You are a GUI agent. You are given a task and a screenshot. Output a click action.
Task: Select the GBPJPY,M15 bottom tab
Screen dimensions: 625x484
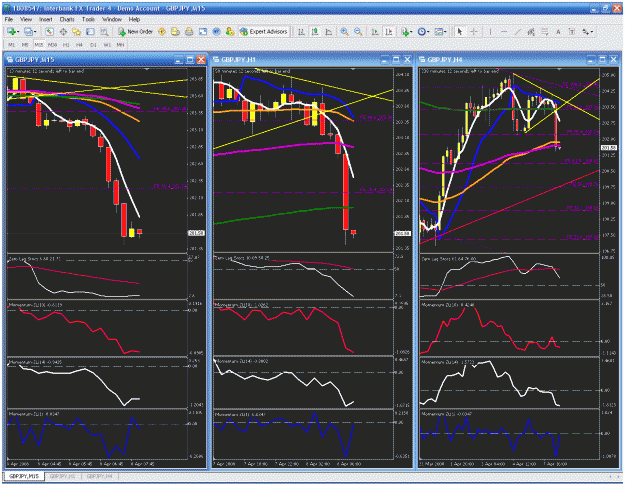click(24, 476)
